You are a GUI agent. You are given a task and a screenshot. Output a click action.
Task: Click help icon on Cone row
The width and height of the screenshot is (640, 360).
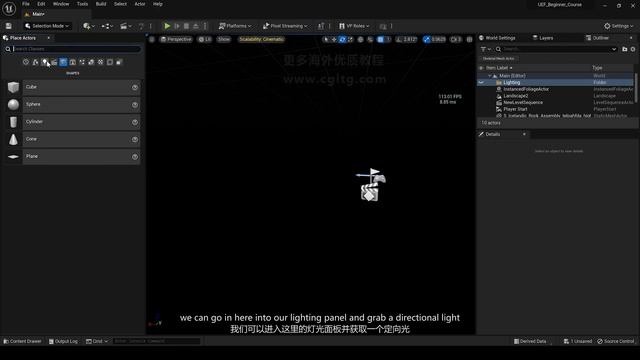click(135, 140)
